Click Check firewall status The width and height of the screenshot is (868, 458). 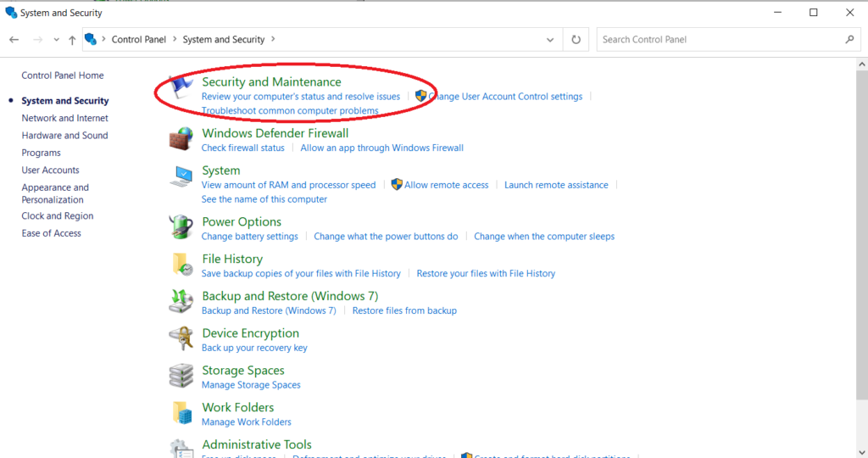(x=243, y=148)
